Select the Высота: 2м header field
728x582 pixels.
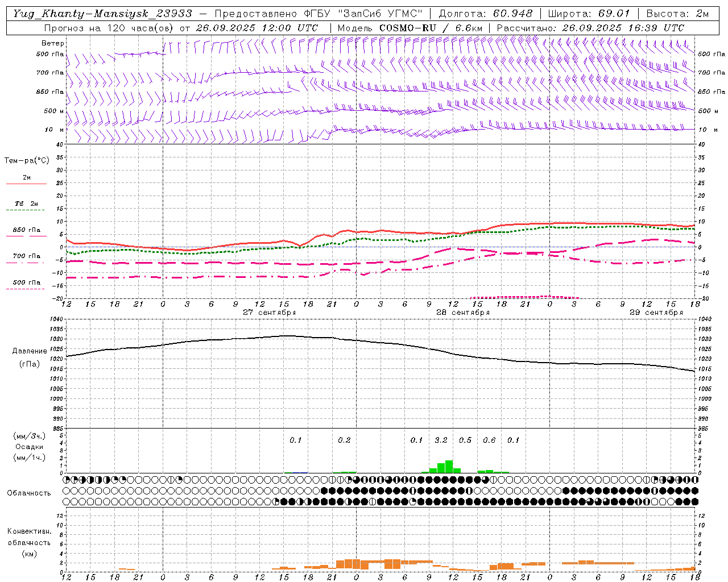(677, 13)
